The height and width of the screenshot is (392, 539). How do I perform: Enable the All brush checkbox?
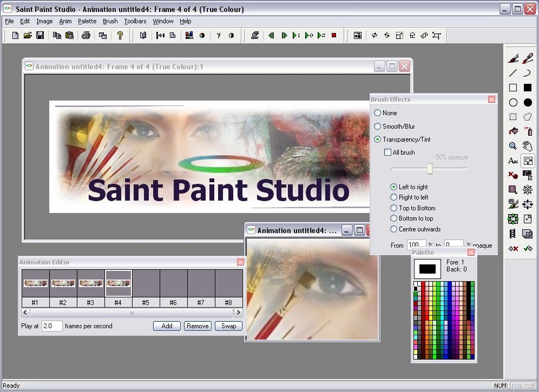point(387,152)
